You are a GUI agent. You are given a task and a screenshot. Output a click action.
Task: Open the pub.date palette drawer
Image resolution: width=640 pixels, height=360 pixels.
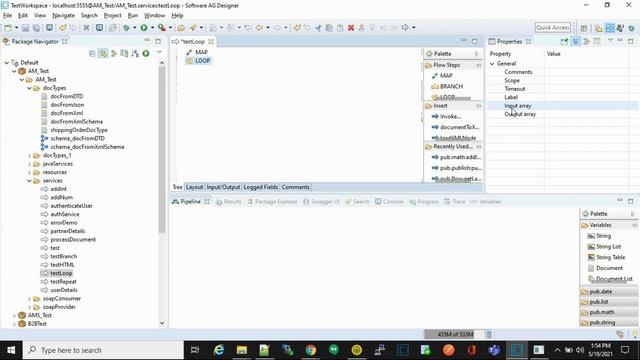[x=608, y=291]
